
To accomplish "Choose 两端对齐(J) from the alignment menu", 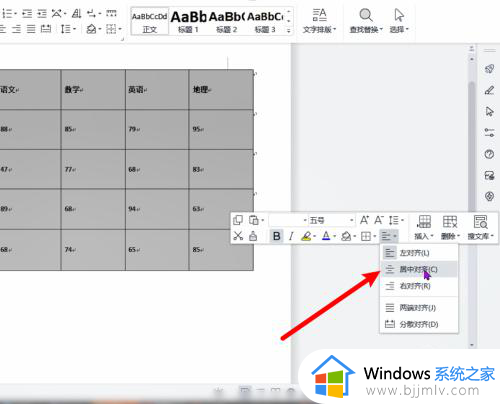I will pyautogui.click(x=419, y=308).
